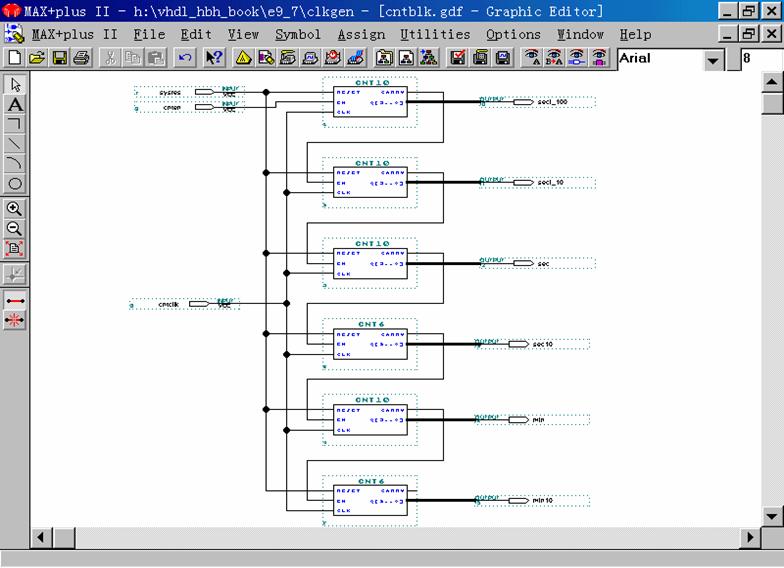Click the greyed Connection Dot tool
The height and width of the screenshot is (568, 784).
pos(15,274)
